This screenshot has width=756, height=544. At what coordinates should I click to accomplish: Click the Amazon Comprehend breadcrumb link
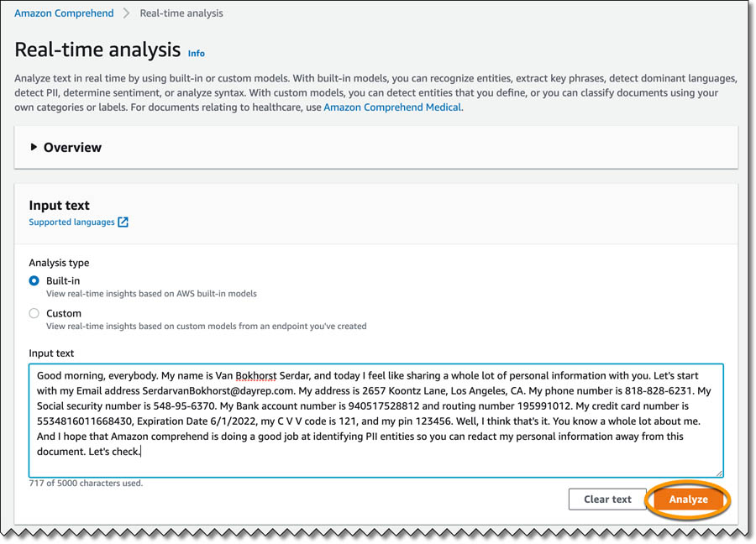click(x=65, y=13)
